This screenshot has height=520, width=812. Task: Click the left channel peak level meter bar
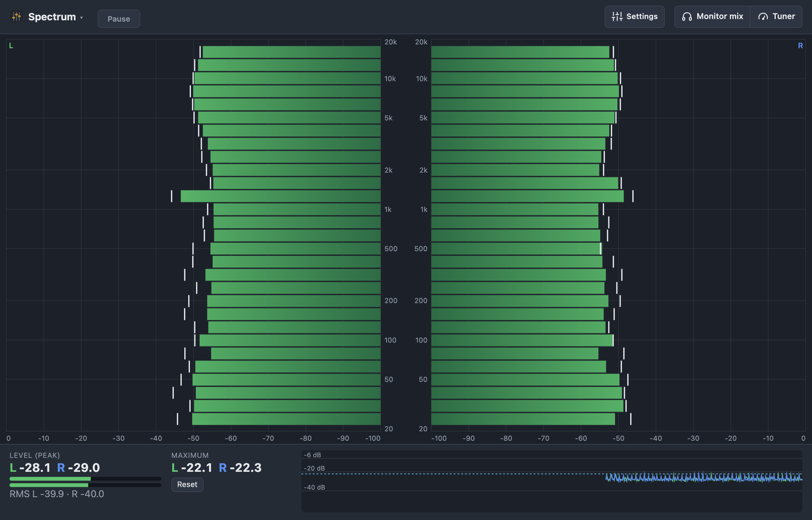coord(85,479)
